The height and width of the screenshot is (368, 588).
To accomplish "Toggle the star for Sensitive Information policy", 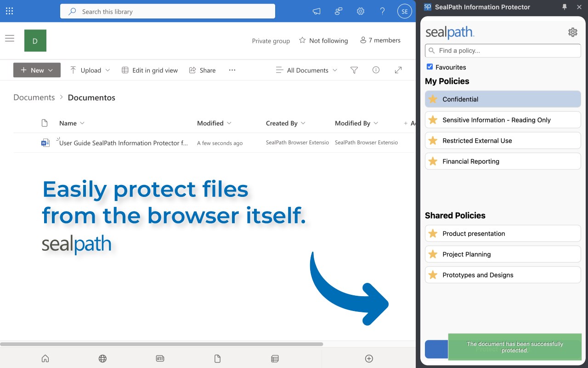I will click(x=433, y=120).
